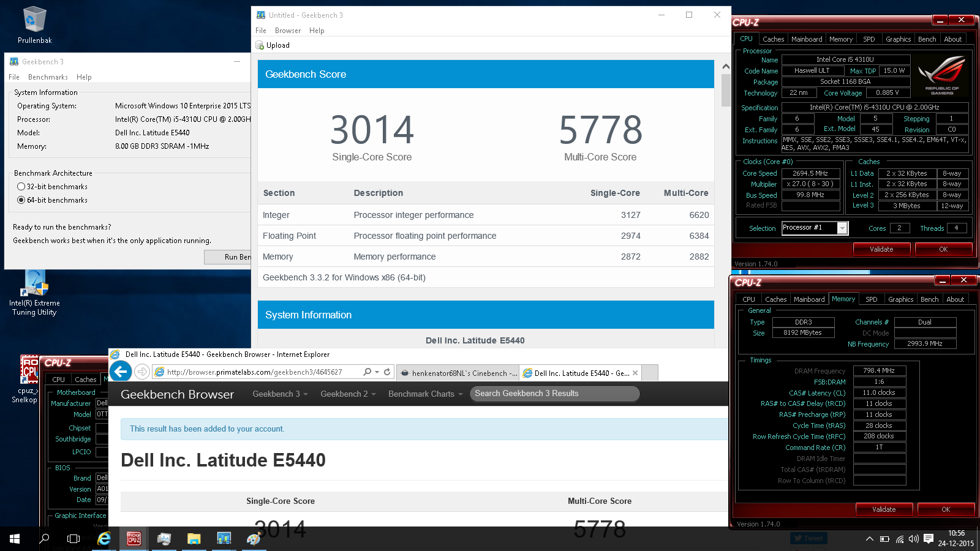Open the Action Center notifications icon
980x551 pixels.
(929, 539)
